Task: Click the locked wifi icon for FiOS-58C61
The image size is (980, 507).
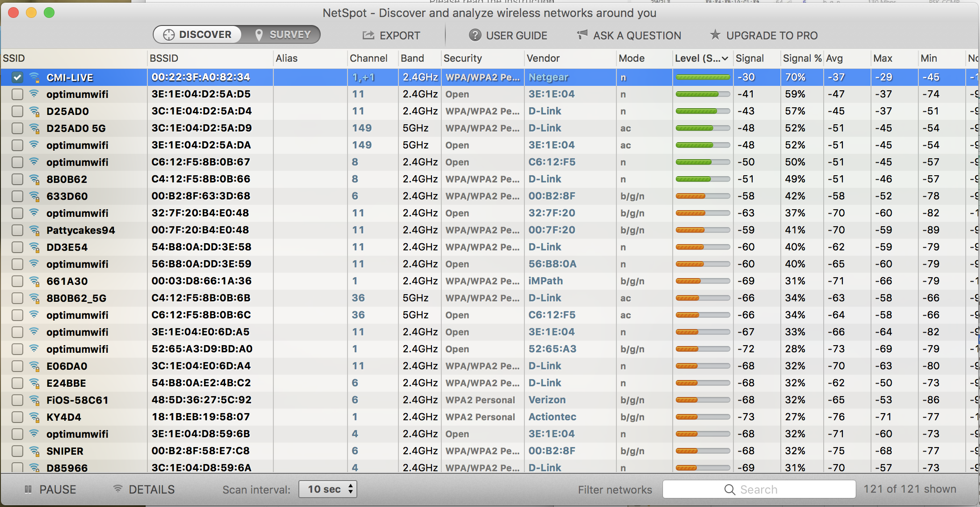Action: tap(34, 400)
